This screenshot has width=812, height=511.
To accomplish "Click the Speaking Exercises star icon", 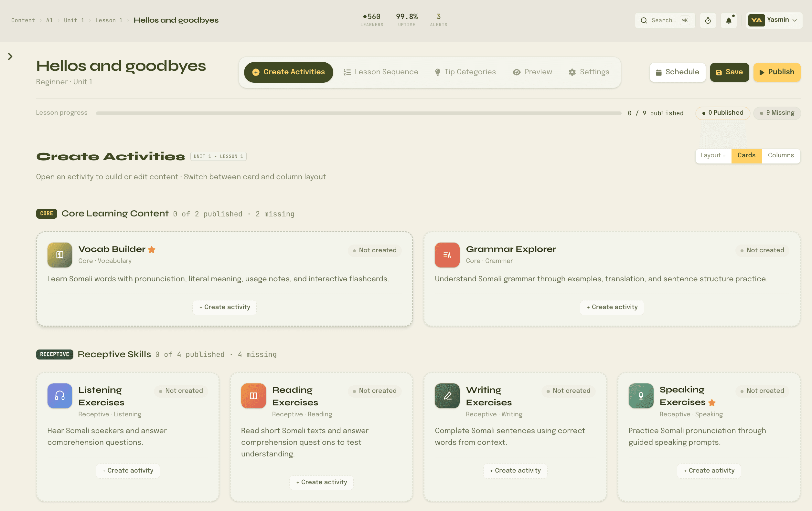I will (712, 403).
